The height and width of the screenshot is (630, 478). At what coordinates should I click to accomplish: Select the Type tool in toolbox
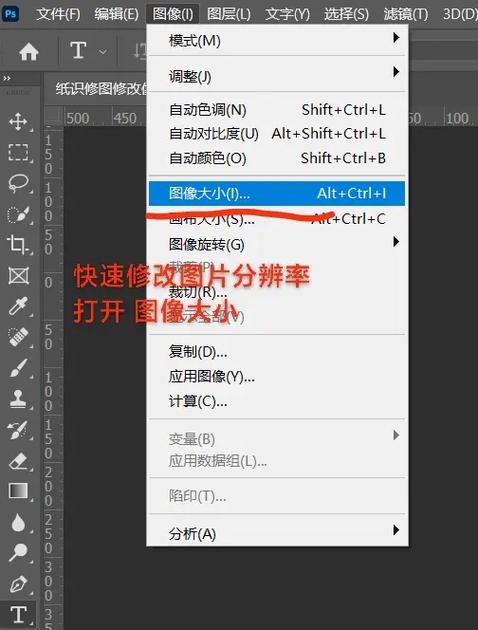[18, 615]
